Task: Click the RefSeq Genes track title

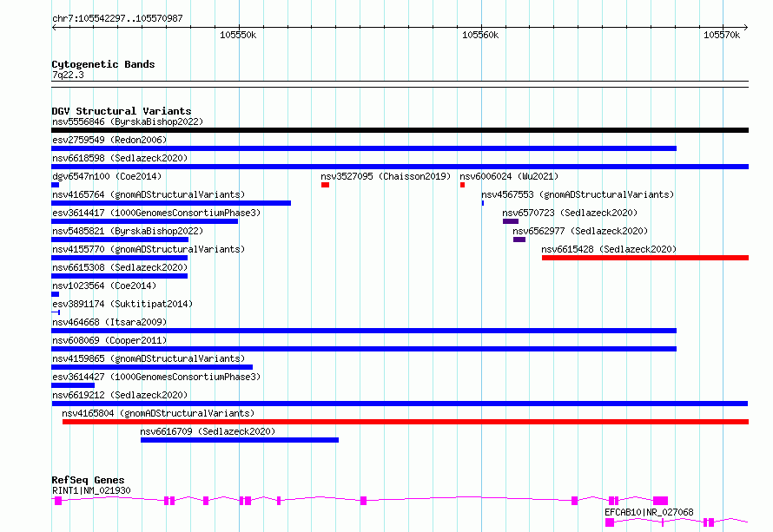Action: [88, 480]
